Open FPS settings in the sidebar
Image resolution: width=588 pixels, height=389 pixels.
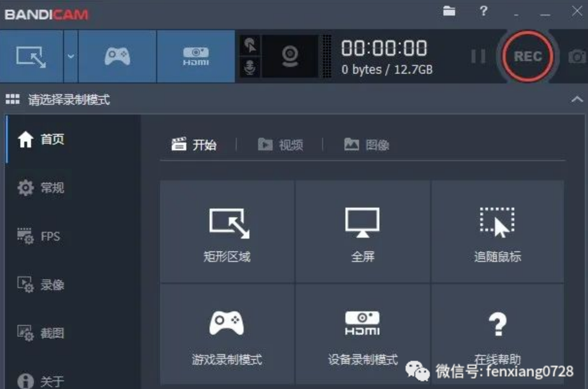tap(73, 236)
